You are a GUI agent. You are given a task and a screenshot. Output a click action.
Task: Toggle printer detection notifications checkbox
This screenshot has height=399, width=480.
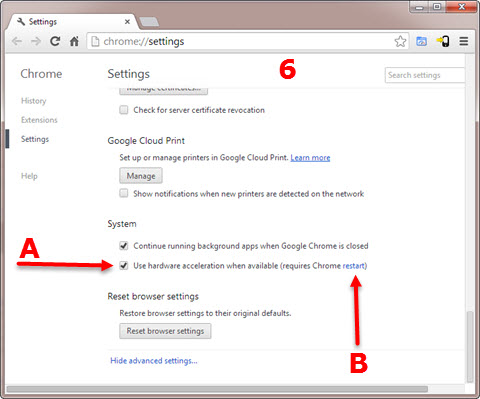point(124,193)
